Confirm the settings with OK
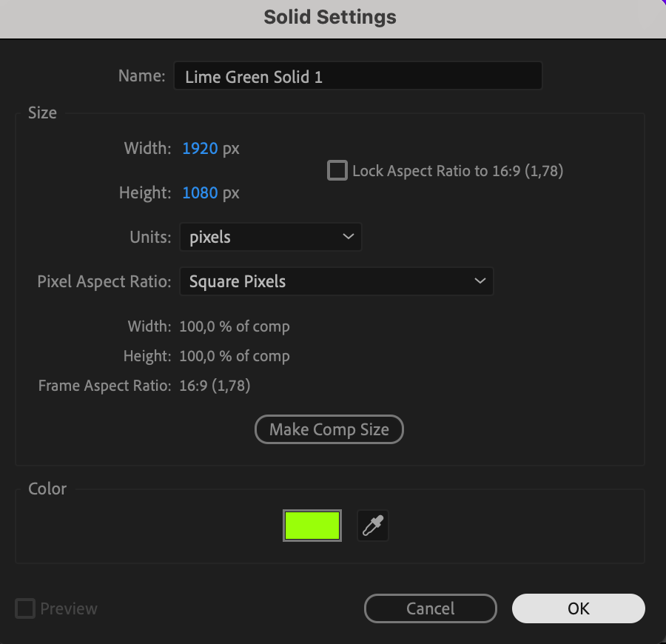This screenshot has height=644, width=666. tap(578, 608)
